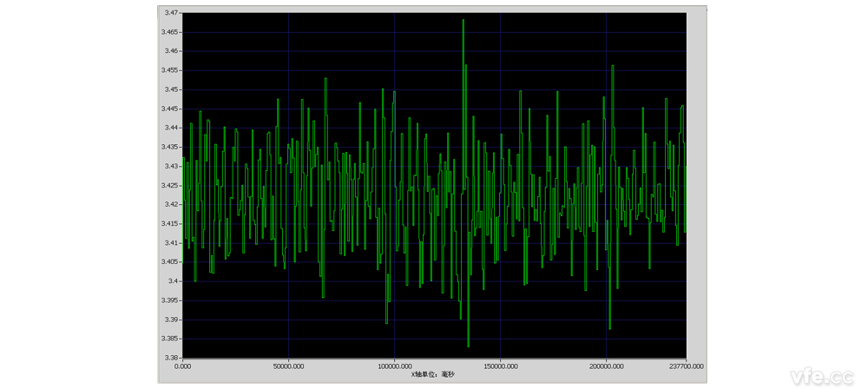Click the vfe.cc watermark link
The image size is (868, 389).
[x=822, y=377]
